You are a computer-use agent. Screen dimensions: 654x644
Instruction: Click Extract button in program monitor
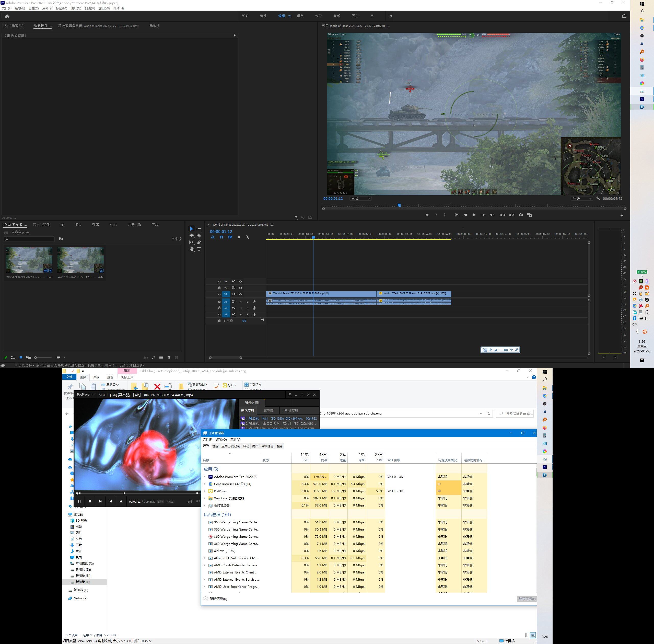tap(512, 215)
